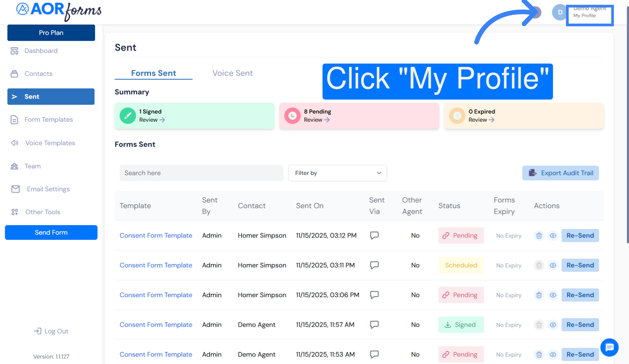Open the Filter by dropdown
The width and height of the screenshot is (629, 364).
pos(337,173)
